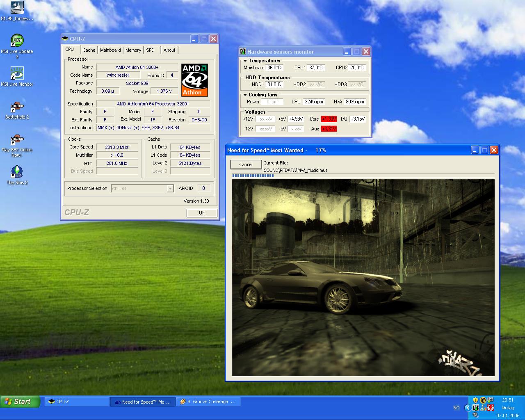Screen dimensions: 525x420
Task: Click the I/O voltage +3,15V
Action: click(x=358, y=119)
